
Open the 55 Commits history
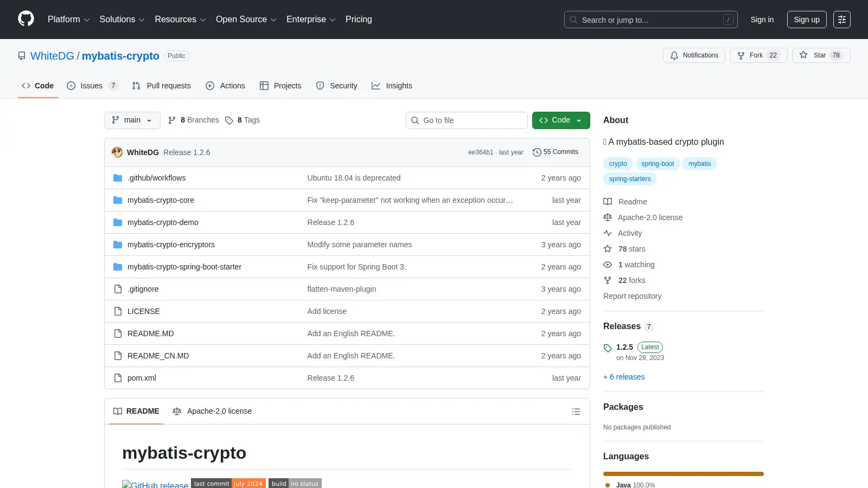click(x=556, y=152)
